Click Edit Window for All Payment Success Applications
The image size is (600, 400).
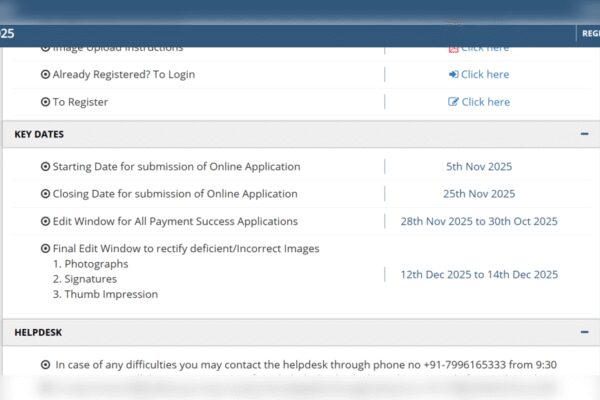(x=175, y=221)
